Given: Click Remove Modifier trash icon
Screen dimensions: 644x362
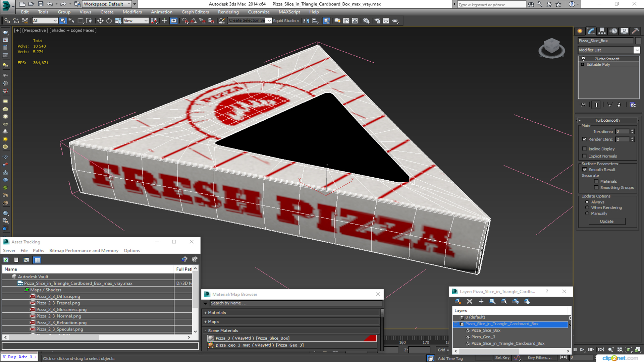Looking at the screenshot, I should pyautogui.click(x=619, y=105).
